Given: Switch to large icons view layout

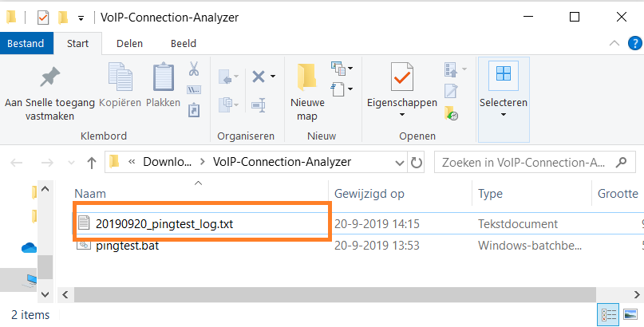Looking at the screenshot, I should click(630, 314).
